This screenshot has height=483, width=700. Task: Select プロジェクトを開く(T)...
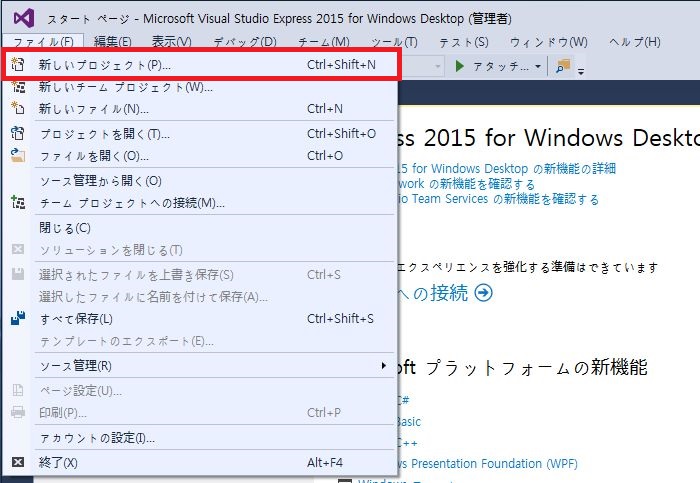coord(200,133)
